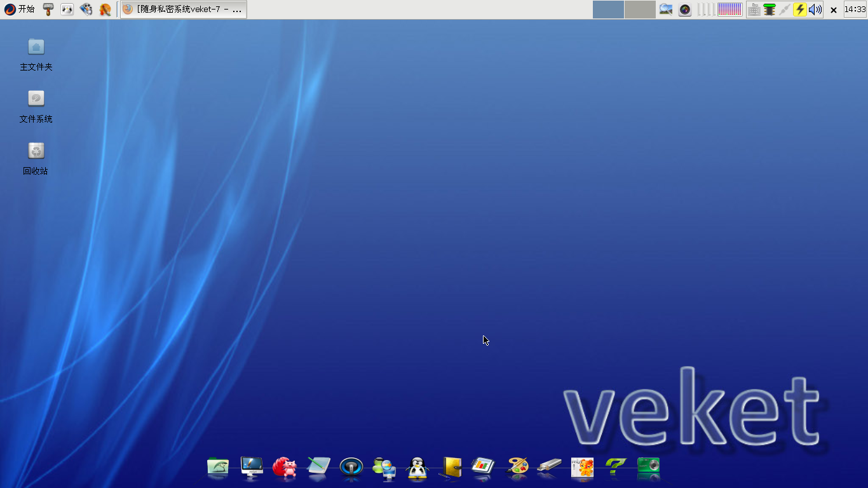
Task: Click the X icon beside the clock
Action: [834, 10]
